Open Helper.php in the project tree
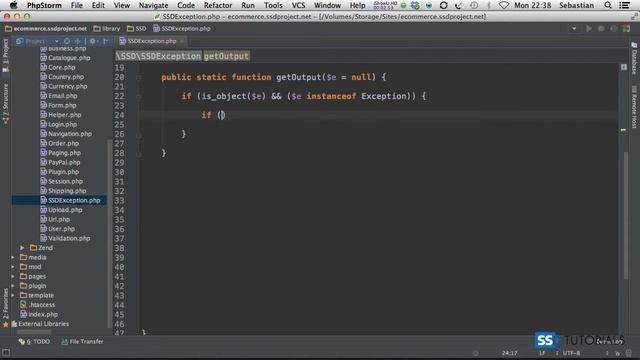 (64, 115)
